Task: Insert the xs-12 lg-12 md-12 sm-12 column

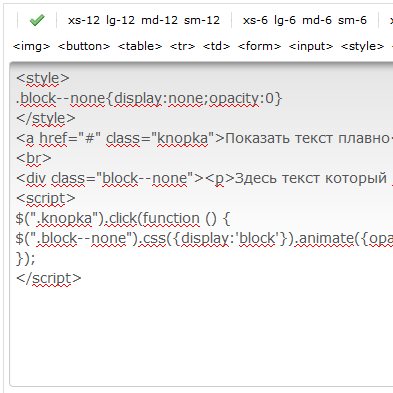Action: [x=144, y=20]
